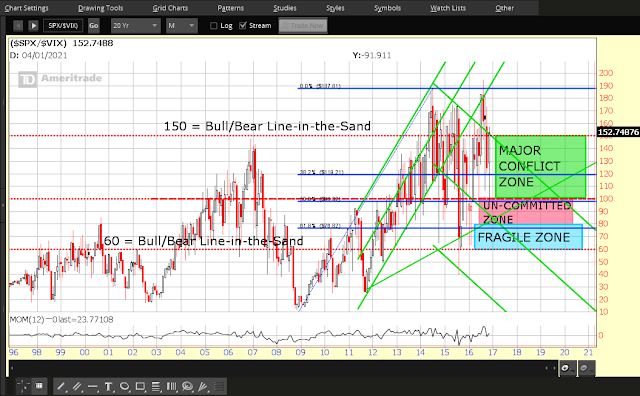Open the Grid Charts menu
The width and height of the screenshot is (640, 396).
click(170, 8)
